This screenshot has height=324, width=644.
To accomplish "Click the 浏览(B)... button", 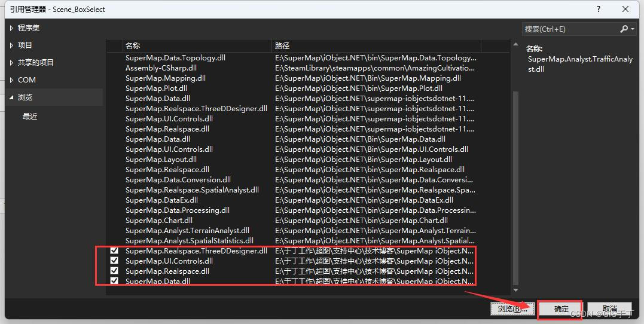I will tap(512, 309).
